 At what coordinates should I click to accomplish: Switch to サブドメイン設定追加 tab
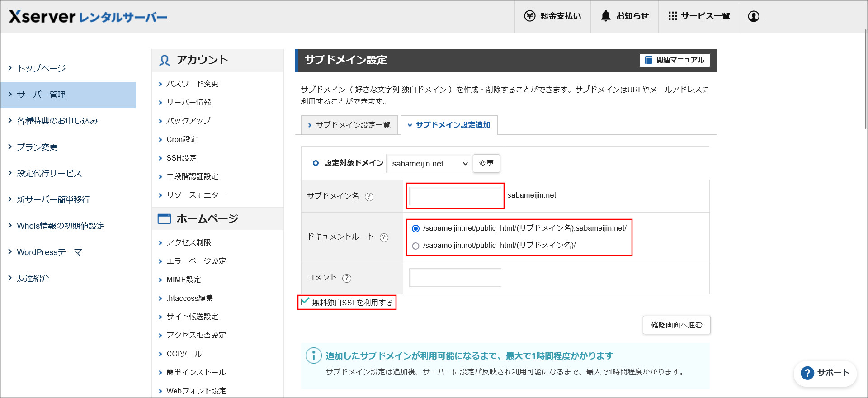click(449, 125)
